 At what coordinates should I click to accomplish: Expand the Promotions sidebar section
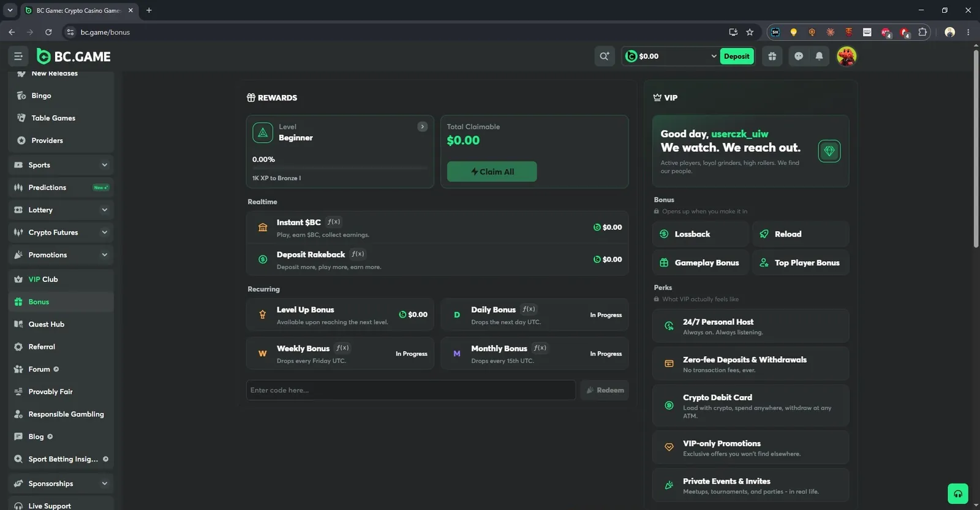61,255
